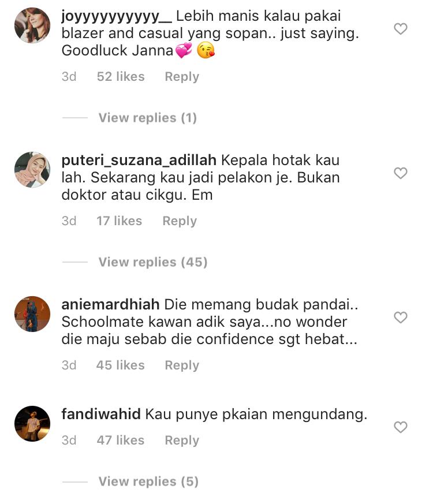This screenshot has height=504, width=433.
Task: Open fandiwahid's profile photo
Action: tap(32, 424)
